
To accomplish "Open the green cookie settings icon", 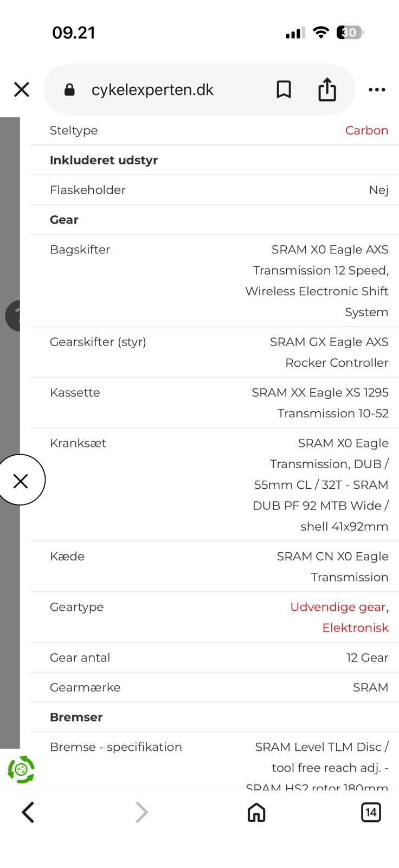I will click(x=21, y=769).
